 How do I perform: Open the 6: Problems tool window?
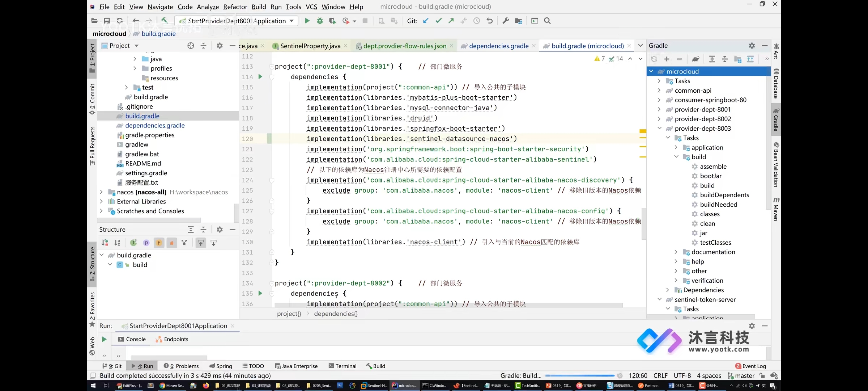[x=181, y=366]
